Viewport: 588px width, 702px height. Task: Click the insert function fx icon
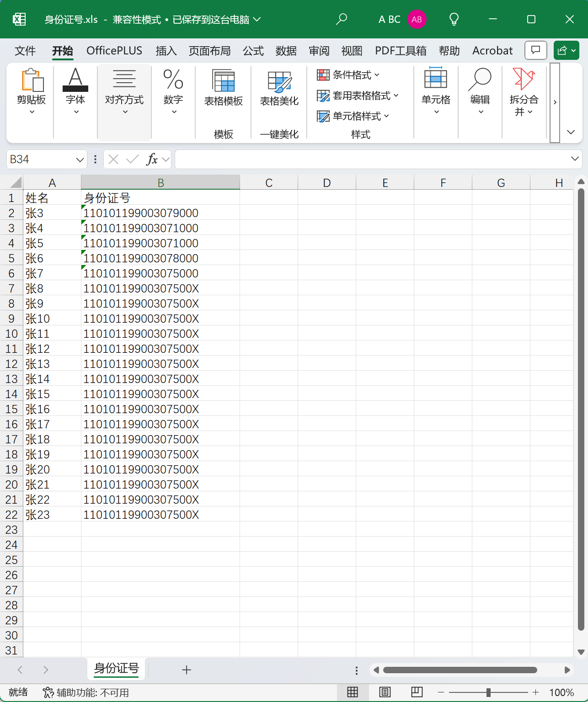152,159
